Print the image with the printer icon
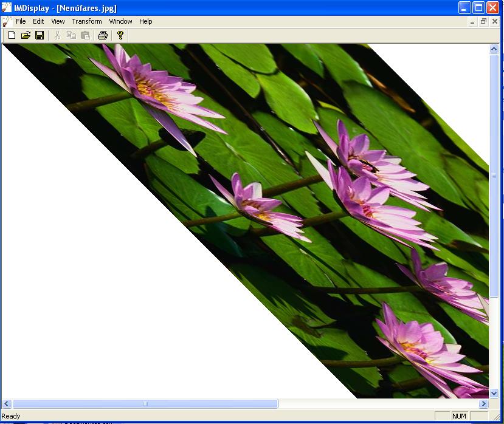 coord(103,35)
